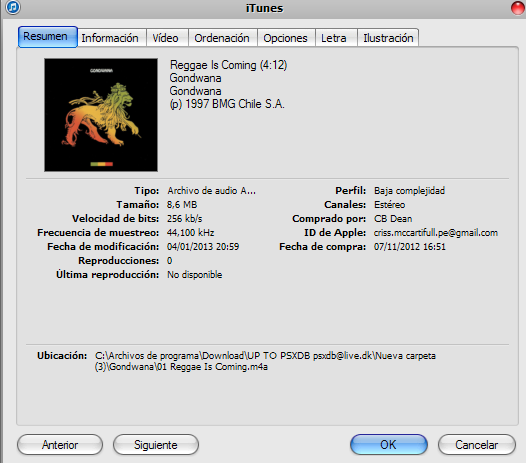Click the Ubicación file path text

pyautogui.click(x=265, y=361)
